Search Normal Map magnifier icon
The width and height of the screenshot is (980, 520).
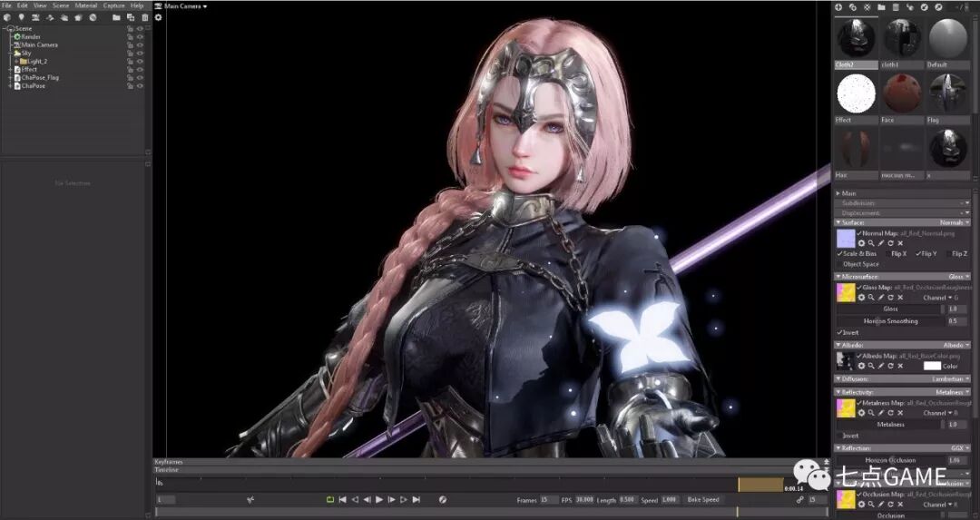click(x=871, y=243)
